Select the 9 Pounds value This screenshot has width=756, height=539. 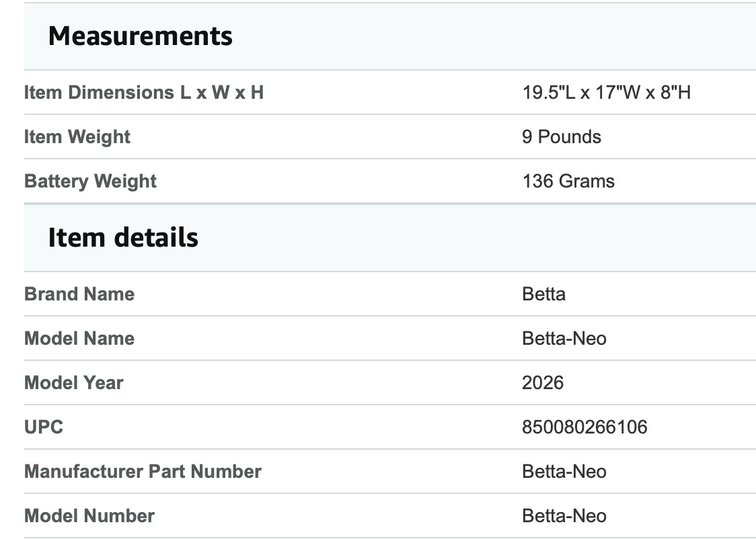pos(562,137)
